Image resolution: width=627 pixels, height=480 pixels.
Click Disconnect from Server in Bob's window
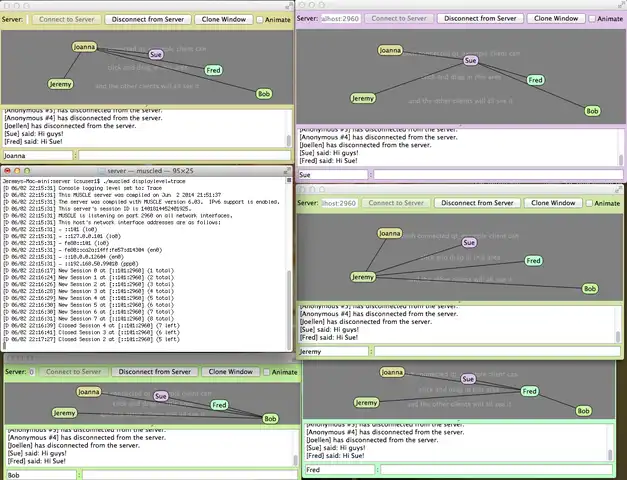154,372
